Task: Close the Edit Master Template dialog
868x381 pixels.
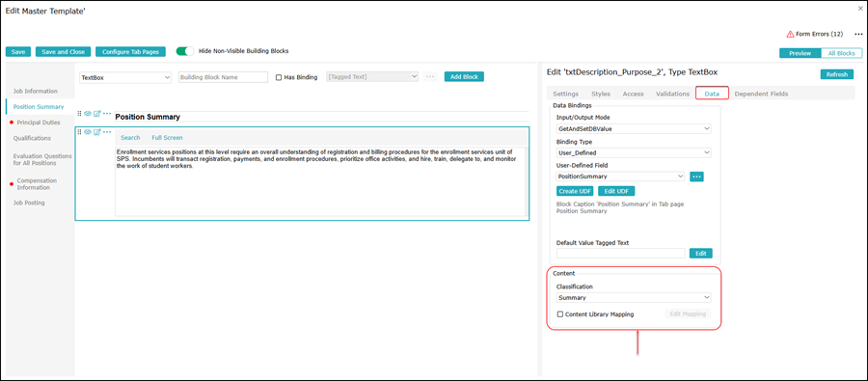Action: (859, 10)
